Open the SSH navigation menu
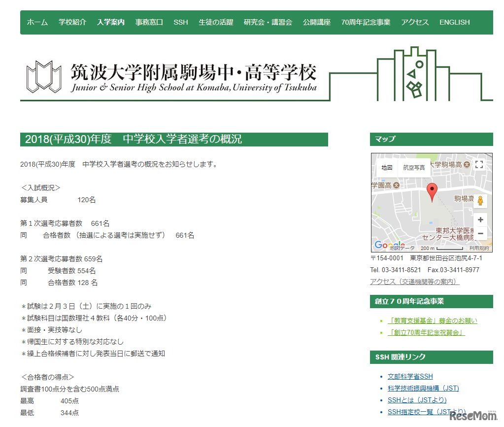This screenshot has height=427, width=504. (x=180, y=22)
